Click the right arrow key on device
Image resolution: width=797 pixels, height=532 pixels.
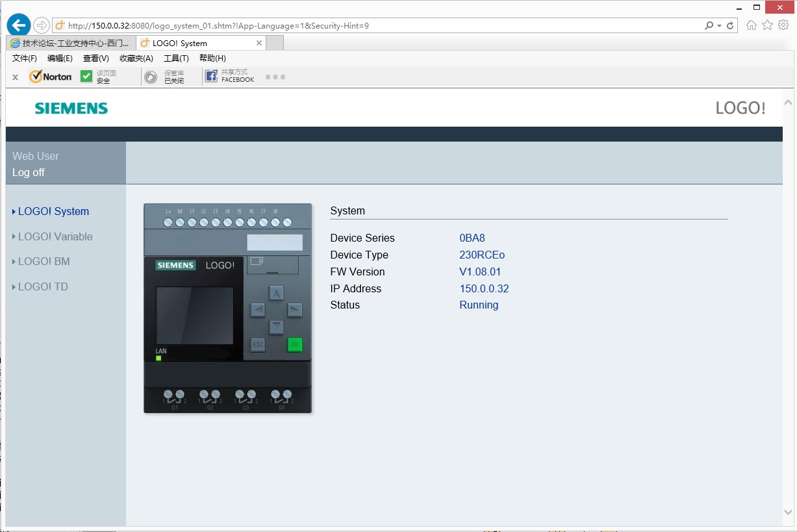click(x=295, y=310)
